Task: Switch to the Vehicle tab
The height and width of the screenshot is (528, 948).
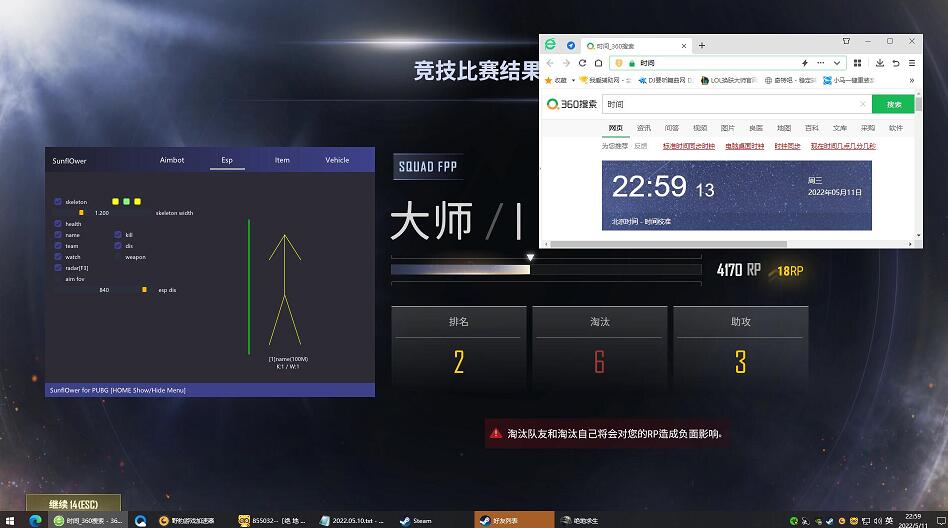Action: (x=337, y=160)
